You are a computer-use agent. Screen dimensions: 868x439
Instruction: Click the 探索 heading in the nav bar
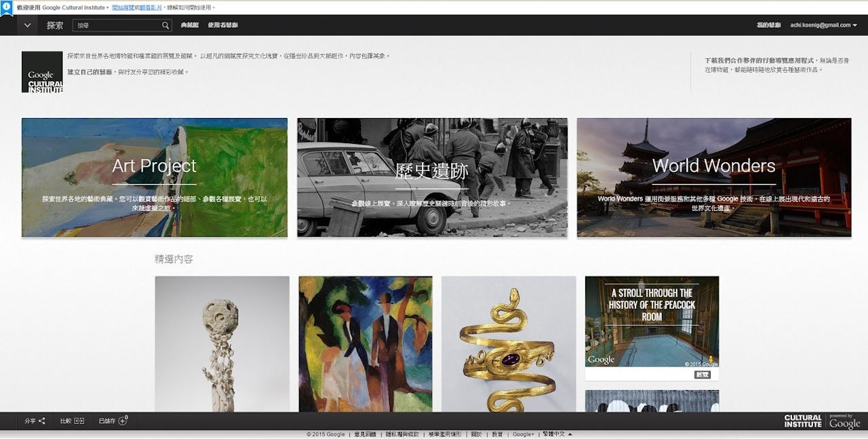(x=55, y=26)
